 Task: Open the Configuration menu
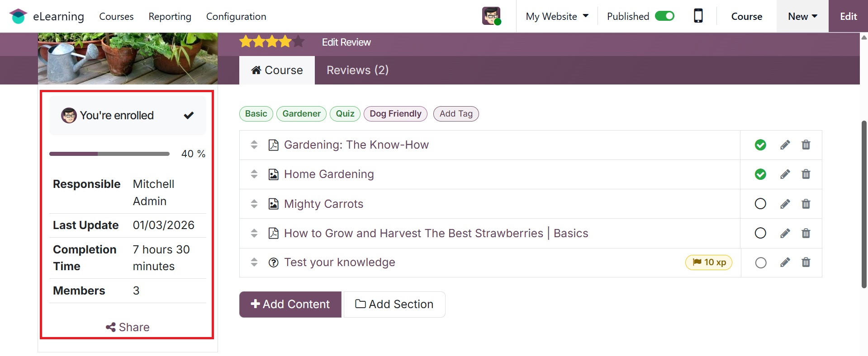[x=236, y=16]
